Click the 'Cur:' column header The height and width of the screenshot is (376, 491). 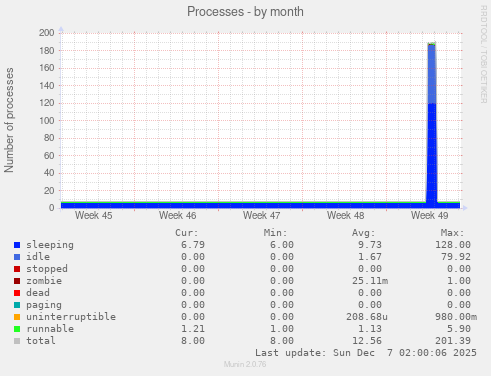click(x=187, y=233)
